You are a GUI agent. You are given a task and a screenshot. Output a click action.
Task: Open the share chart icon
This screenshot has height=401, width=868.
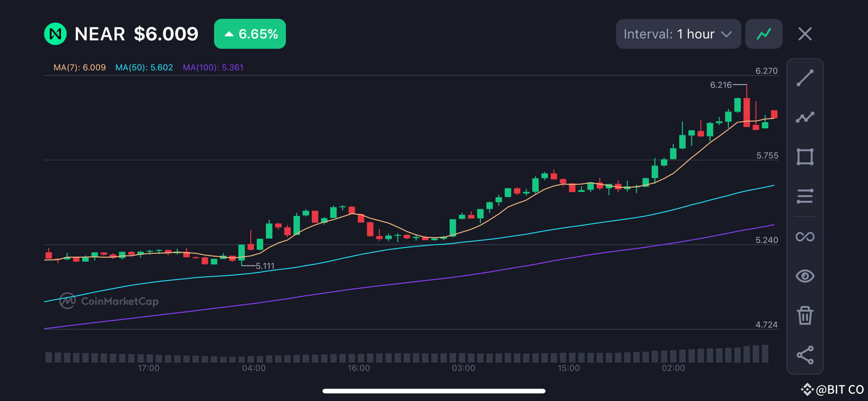(x=805, y=355)
